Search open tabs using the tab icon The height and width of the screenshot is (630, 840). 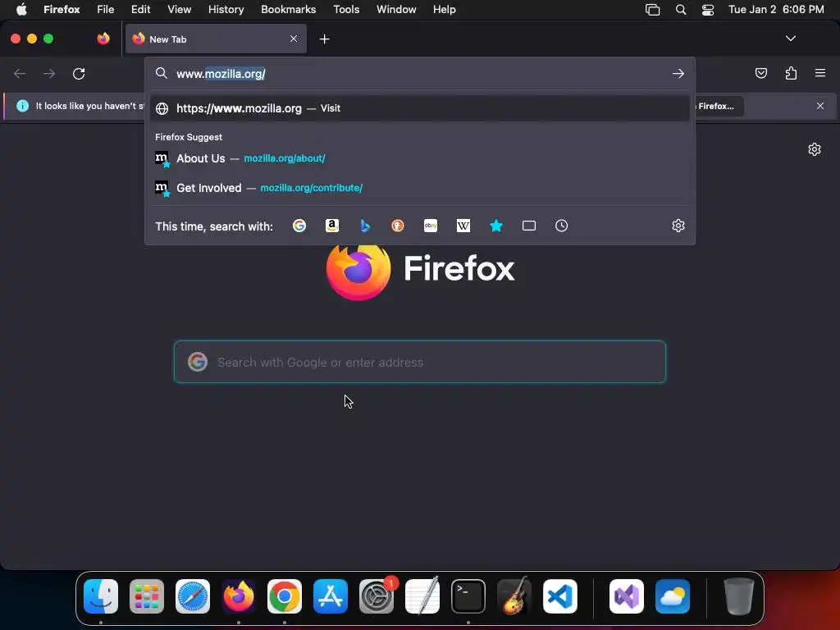(x=529, y=226)
